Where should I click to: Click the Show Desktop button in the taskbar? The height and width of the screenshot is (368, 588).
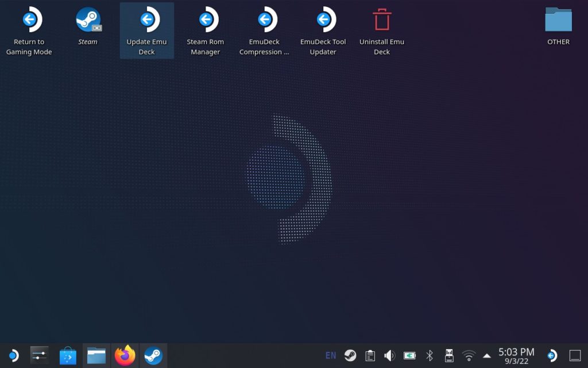pos(575,355)
